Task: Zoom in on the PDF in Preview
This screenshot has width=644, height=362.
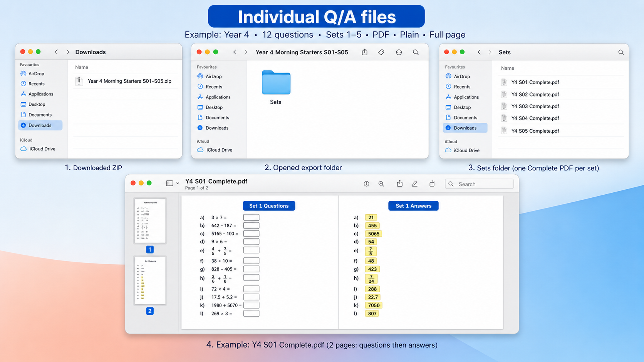Action: tap(381, 184)
